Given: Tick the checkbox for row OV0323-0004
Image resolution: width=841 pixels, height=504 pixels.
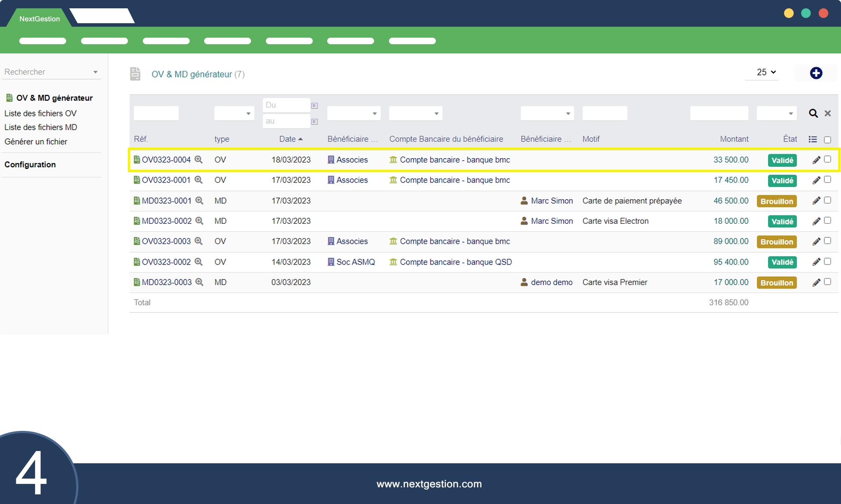Looking at the screenshot, I should pos(827,159).
